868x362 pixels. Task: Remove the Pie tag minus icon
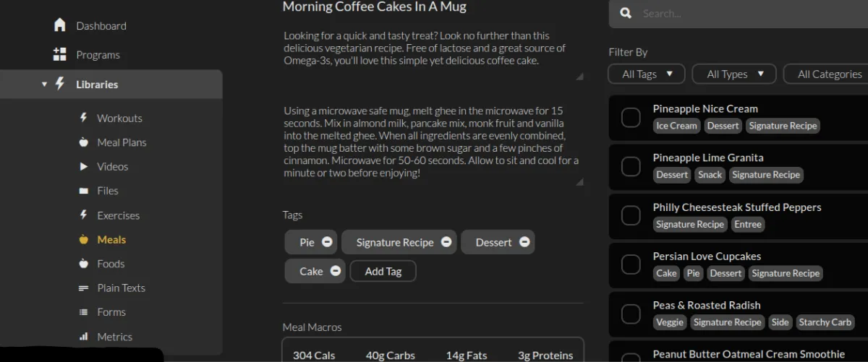tap(327, 242)
